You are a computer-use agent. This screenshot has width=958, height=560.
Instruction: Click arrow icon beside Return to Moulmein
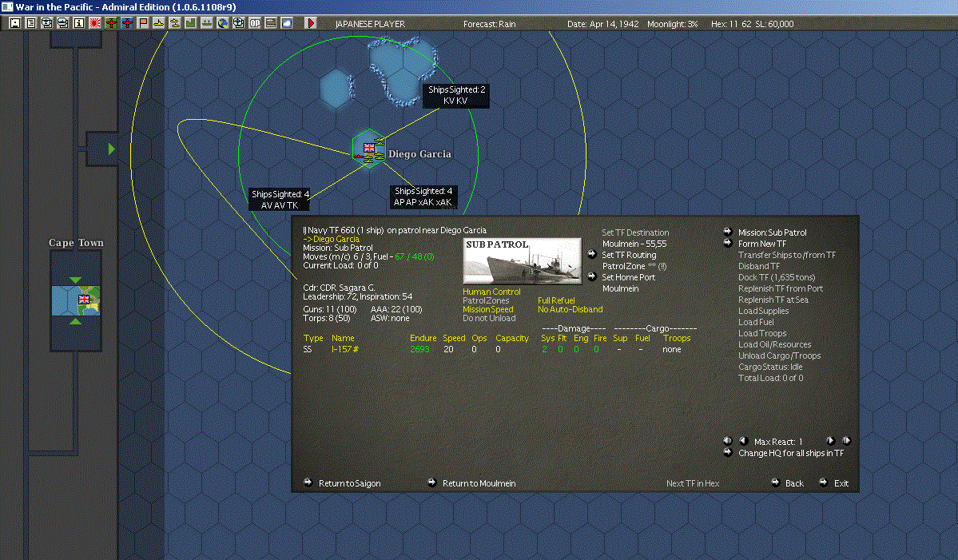432,483
